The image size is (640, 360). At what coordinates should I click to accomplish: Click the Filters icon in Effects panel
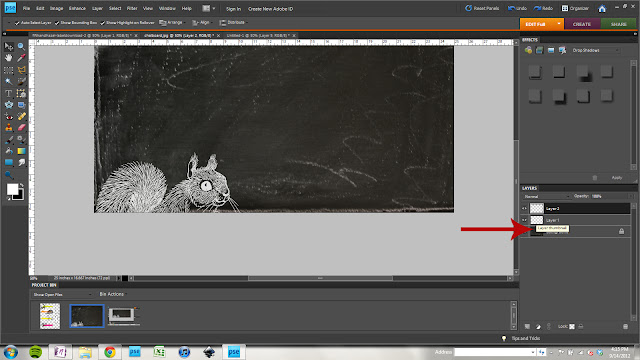[x=528, y=50]
